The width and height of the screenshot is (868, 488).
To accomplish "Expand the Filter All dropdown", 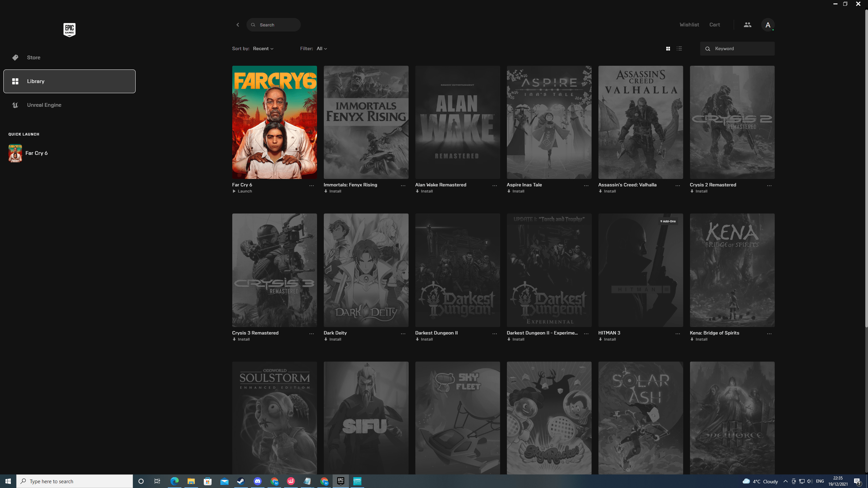I will pos(321,49).
